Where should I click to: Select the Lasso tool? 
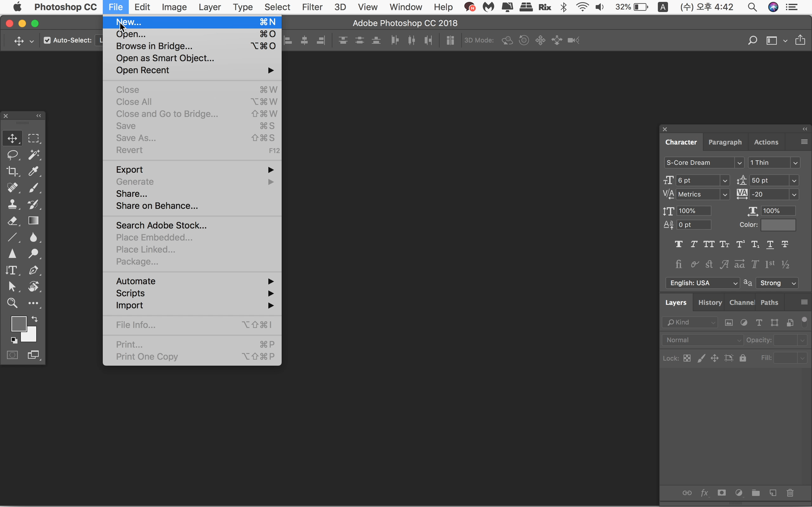(12, 155)
